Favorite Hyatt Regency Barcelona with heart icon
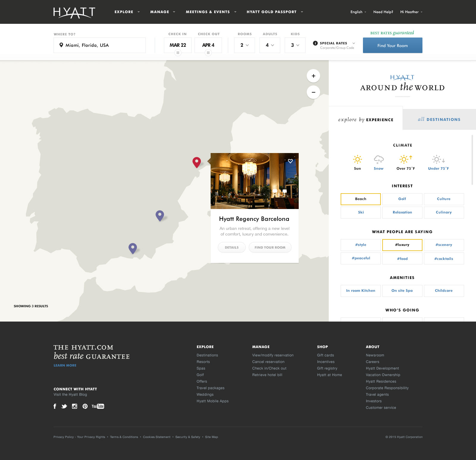The width and height of the screenshot is (476, 460). [290, 161]
